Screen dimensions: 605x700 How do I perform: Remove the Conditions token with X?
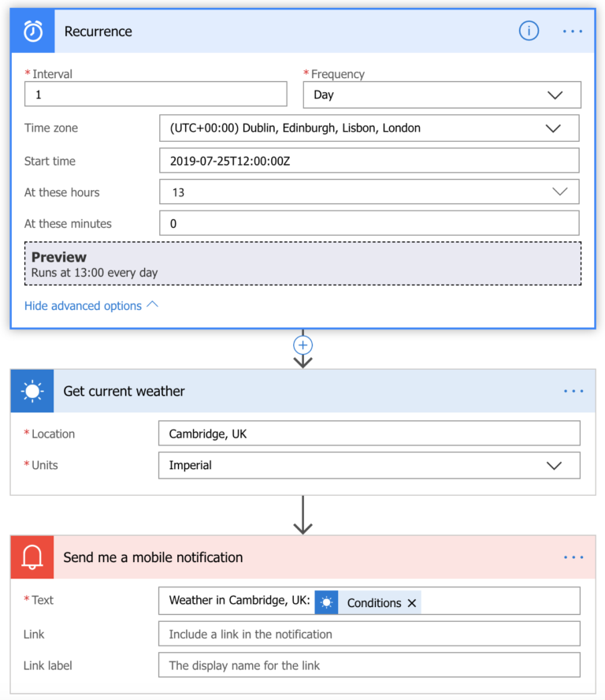tap(411, 603)
